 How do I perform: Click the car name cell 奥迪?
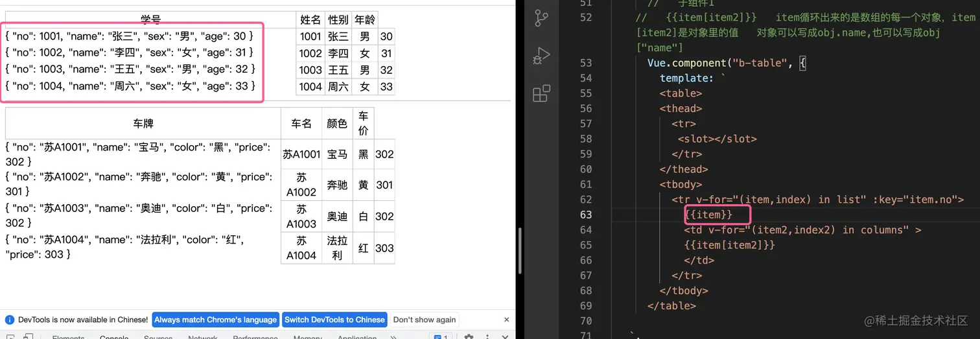pyautogui.click(x=337, y=216)
